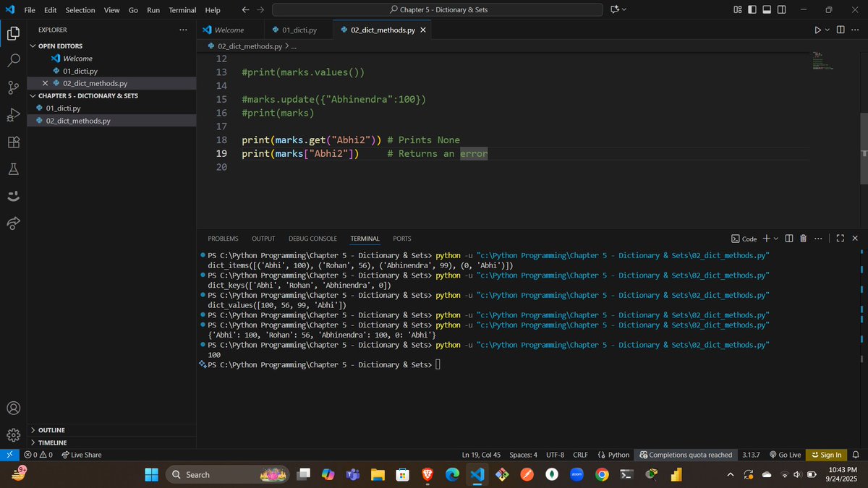Open the Extensions view

(13, 142)
